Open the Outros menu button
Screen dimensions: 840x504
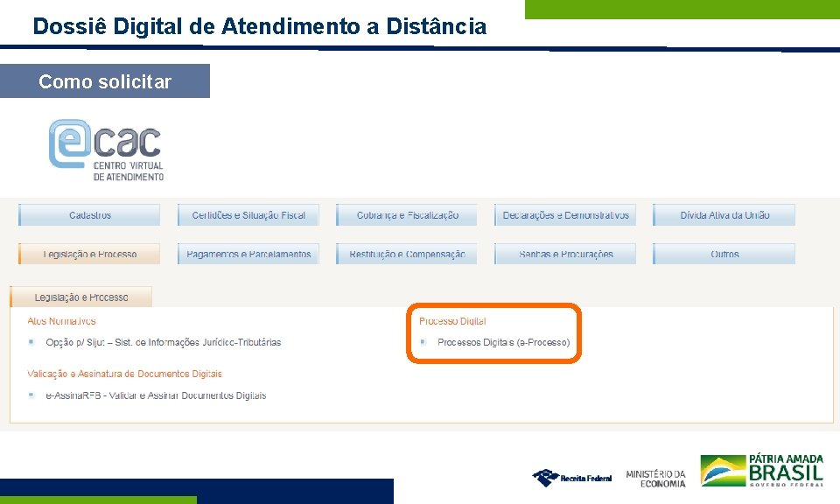724,254
